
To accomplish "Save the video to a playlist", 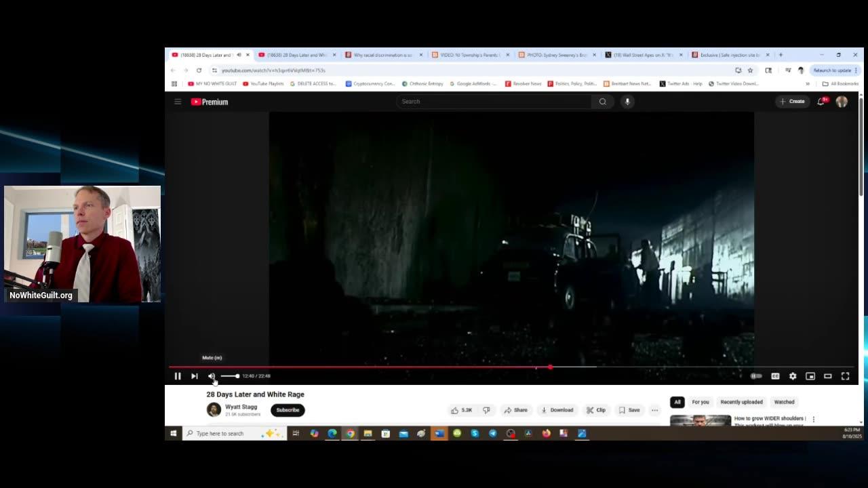I will click(629, 410).
